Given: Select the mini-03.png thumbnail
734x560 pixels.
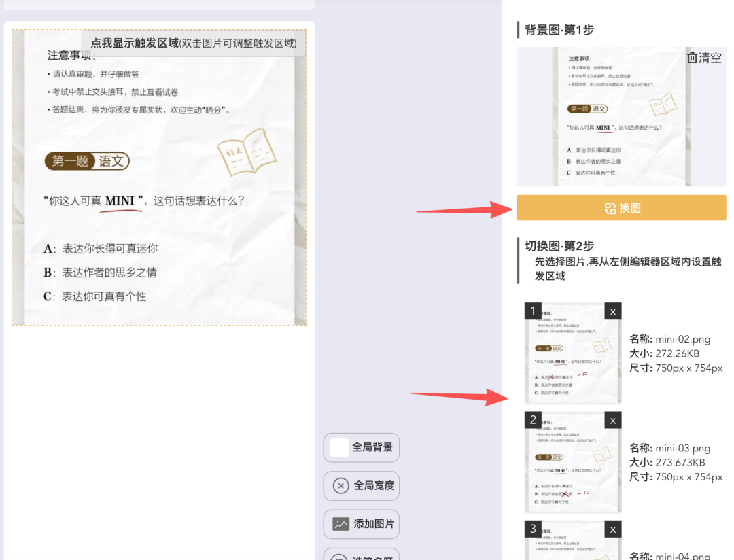Looking at the screenshot, I should pos(573,462).
